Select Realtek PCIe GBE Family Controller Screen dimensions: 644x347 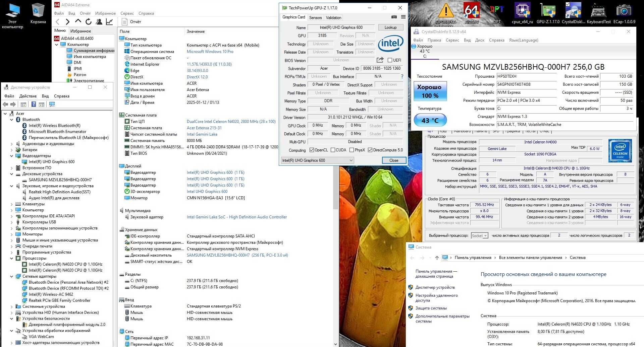point(59,300)
